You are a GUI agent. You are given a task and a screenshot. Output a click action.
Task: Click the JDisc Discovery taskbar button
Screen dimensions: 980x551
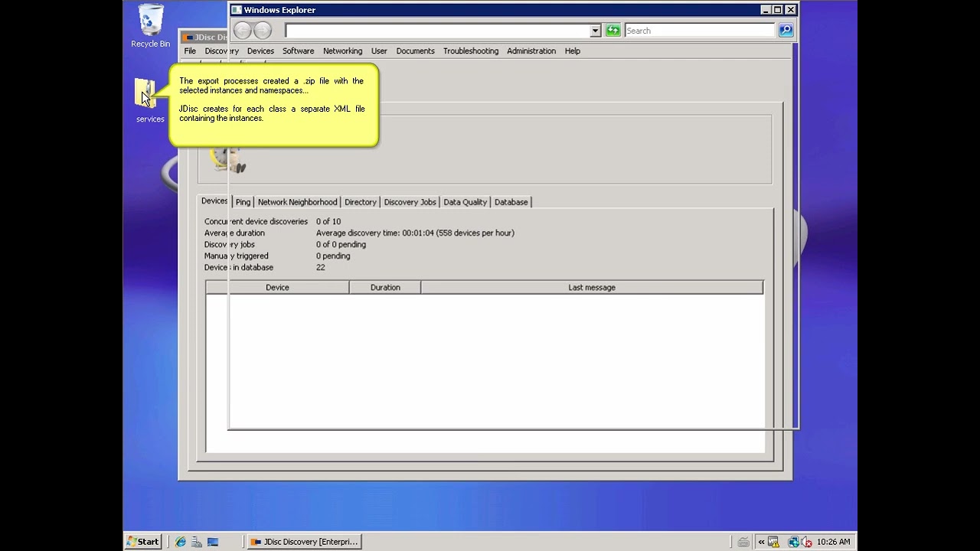click(305, 542)
